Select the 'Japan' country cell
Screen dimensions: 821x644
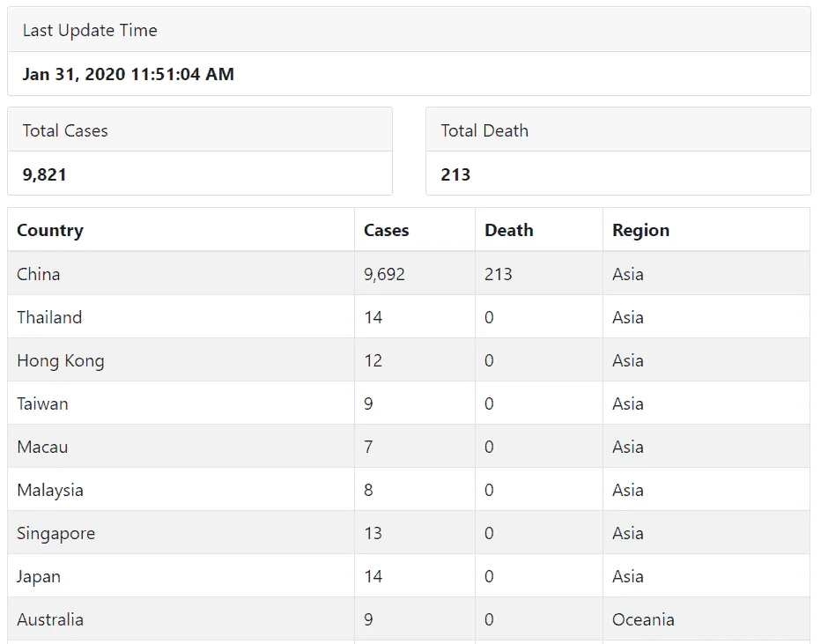tap(181, 576)
